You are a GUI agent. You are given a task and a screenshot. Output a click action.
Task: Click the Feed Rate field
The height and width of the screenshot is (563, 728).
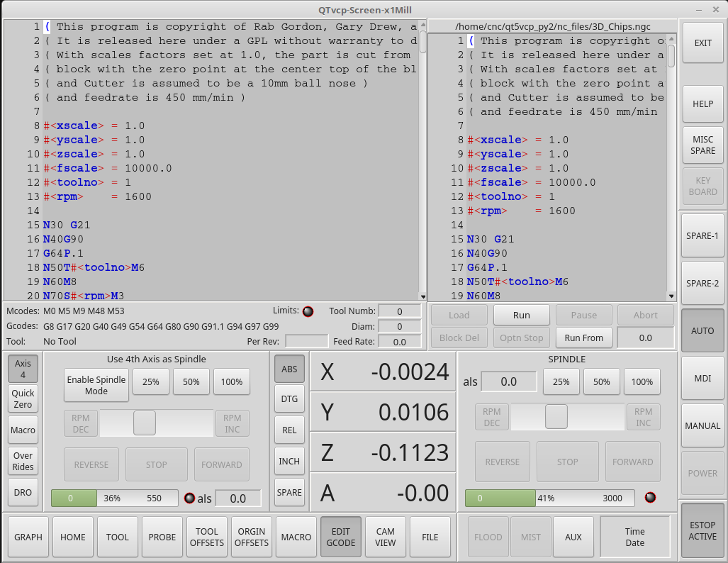(x=400, y=342)
